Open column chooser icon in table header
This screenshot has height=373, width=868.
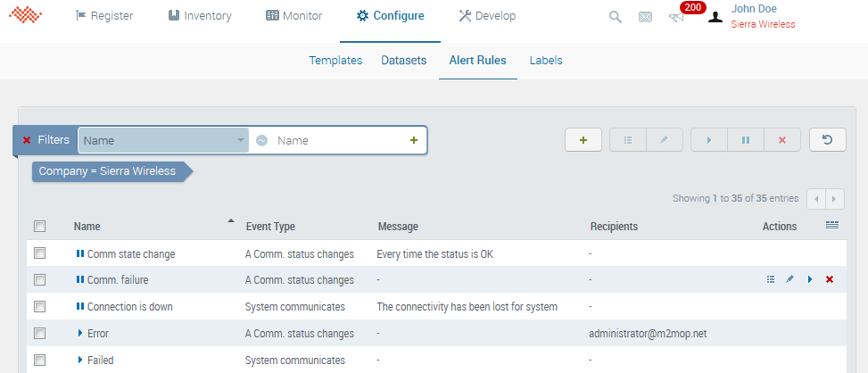coord(831,226)
